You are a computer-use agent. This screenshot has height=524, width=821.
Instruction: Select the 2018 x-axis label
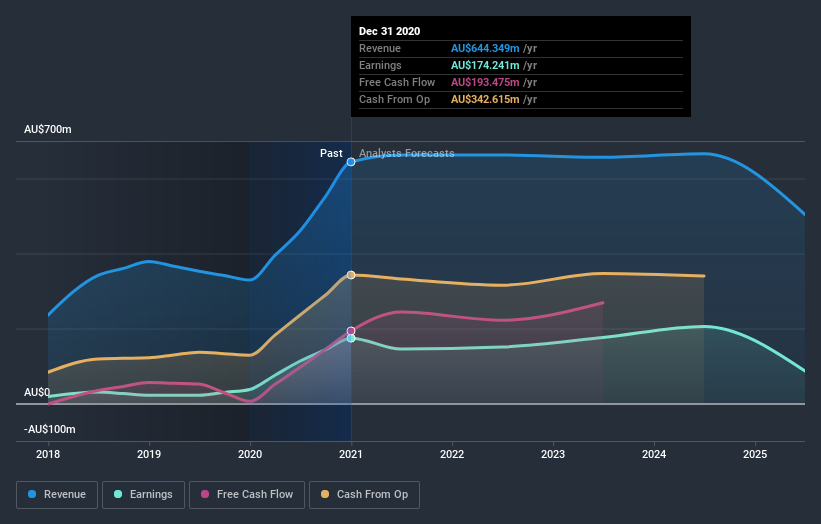(x=48, y=454)
